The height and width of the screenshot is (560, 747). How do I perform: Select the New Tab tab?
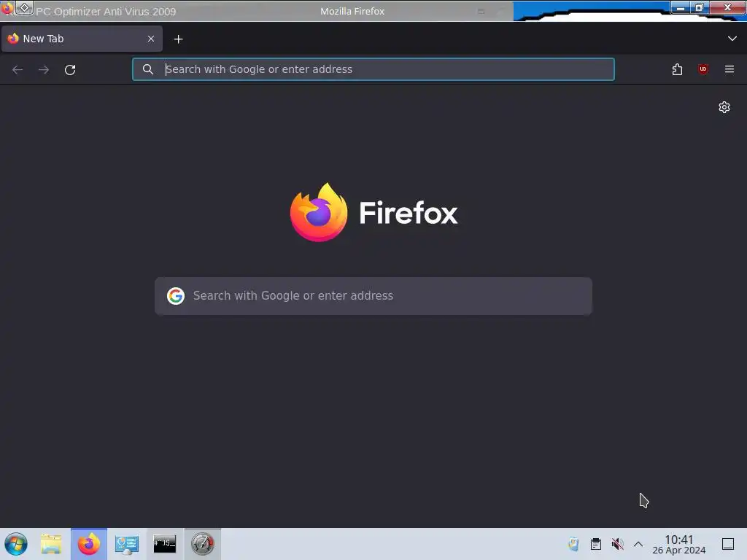[82, 39]
